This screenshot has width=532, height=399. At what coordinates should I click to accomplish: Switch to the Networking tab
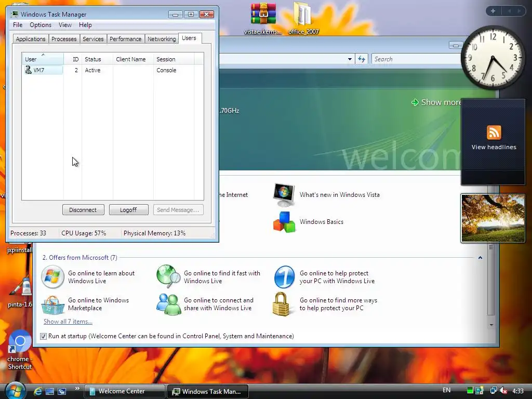tap(162, 39)
